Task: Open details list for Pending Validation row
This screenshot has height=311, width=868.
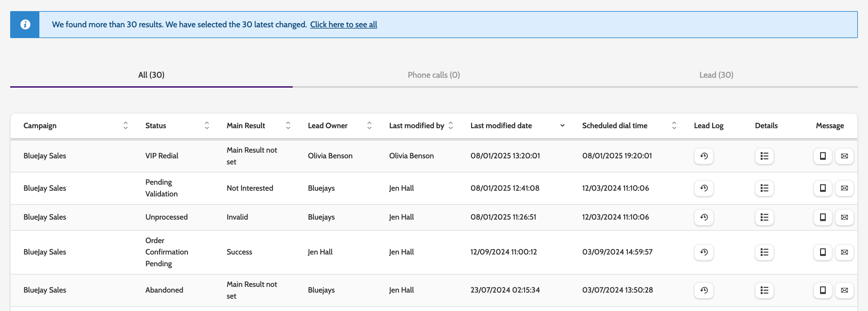Action: (764, 189)
